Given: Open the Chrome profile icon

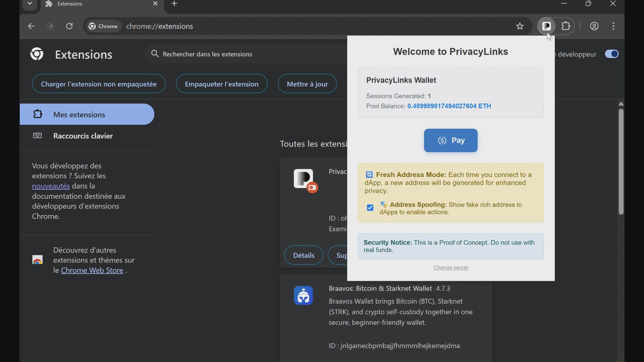Looking at the screenshot, I should (x=594, y=26).
